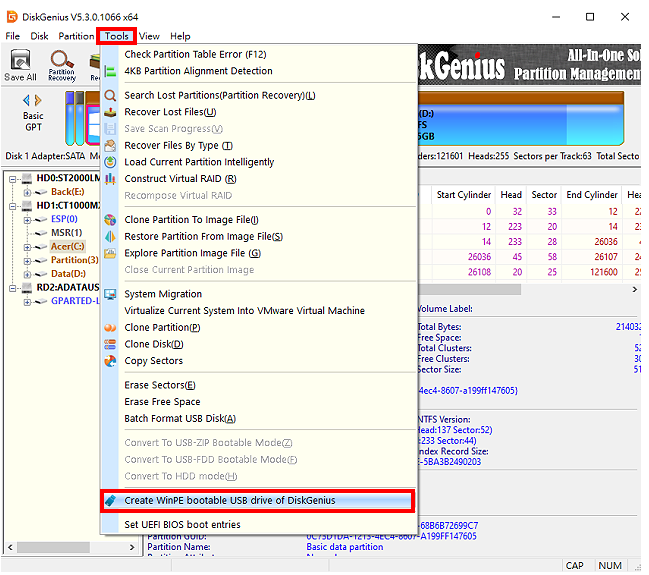Go to next disk with right arrow

point(38,100)
